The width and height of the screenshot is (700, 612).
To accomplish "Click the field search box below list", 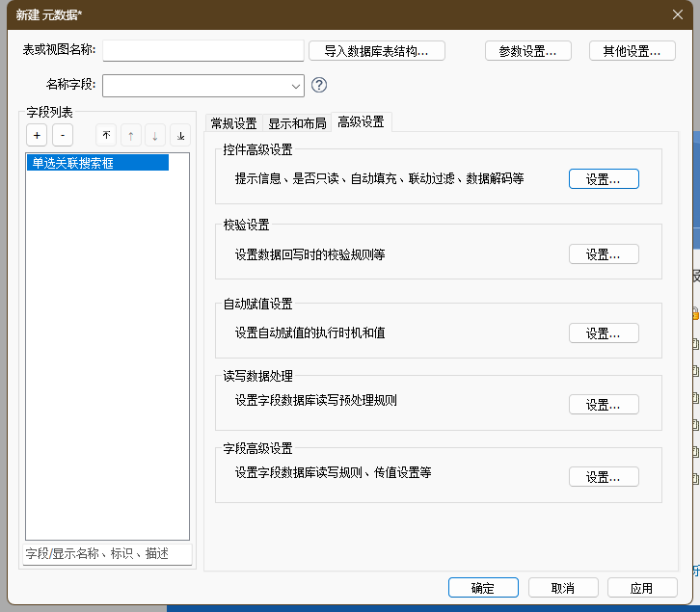I will click(x=108, y=553).
